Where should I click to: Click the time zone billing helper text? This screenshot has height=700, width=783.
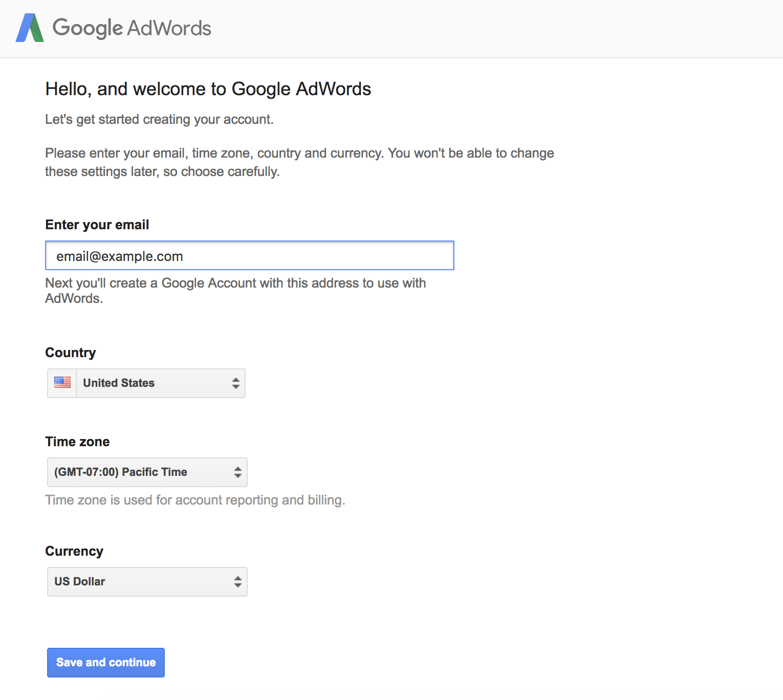pos(195,500)
